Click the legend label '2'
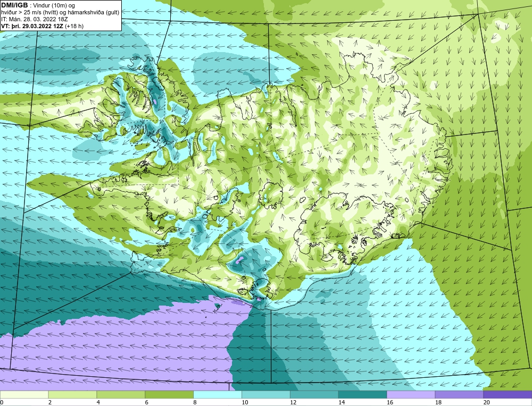Image resolution: width=532 pixels, height=406 pixels. pos(50,402)
